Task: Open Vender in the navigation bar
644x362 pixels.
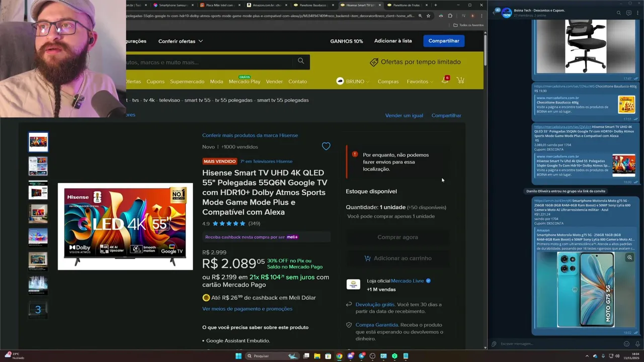Action: coord(274,81)
